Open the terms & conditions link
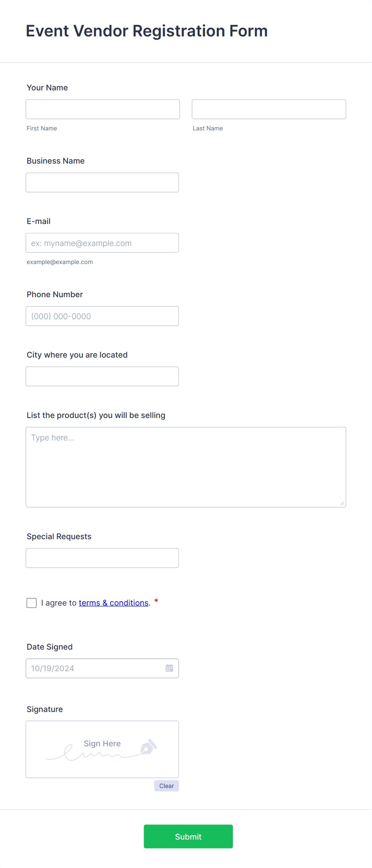 (114, 603)
